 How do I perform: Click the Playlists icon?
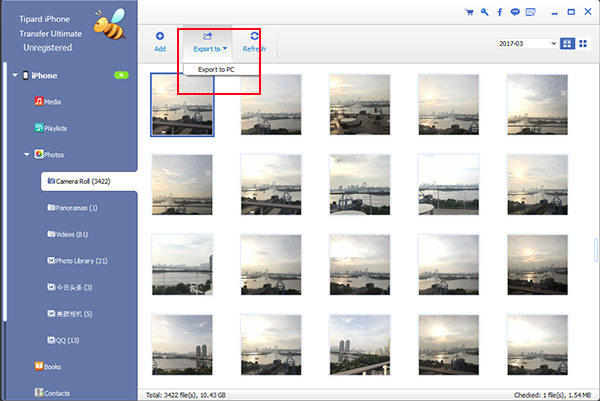click(39, 127)
